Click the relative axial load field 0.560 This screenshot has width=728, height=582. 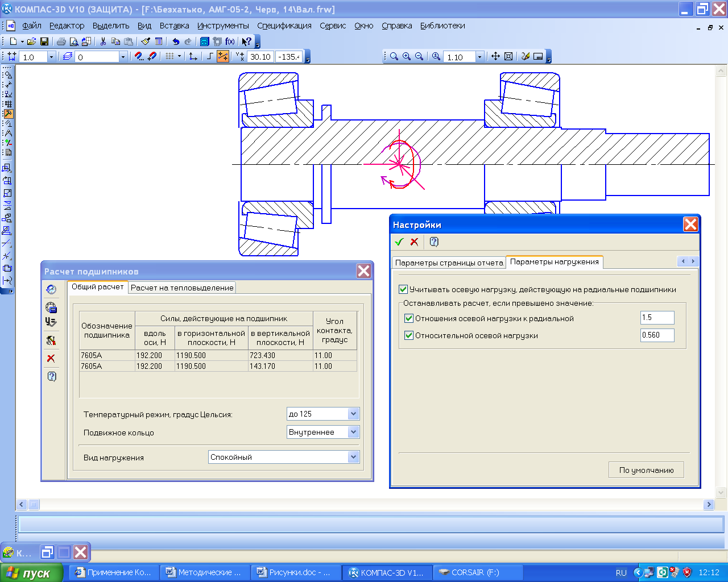[657, 335]
